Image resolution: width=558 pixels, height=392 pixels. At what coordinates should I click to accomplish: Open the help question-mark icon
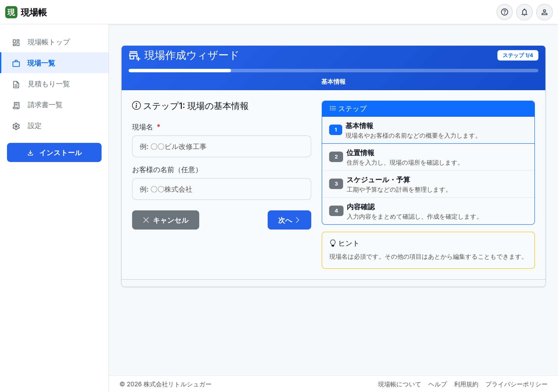tap(504, 12)
